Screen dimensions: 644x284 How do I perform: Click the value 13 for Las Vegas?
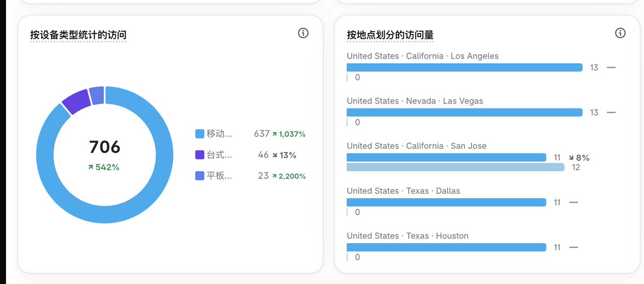click(x=594, y=113)
